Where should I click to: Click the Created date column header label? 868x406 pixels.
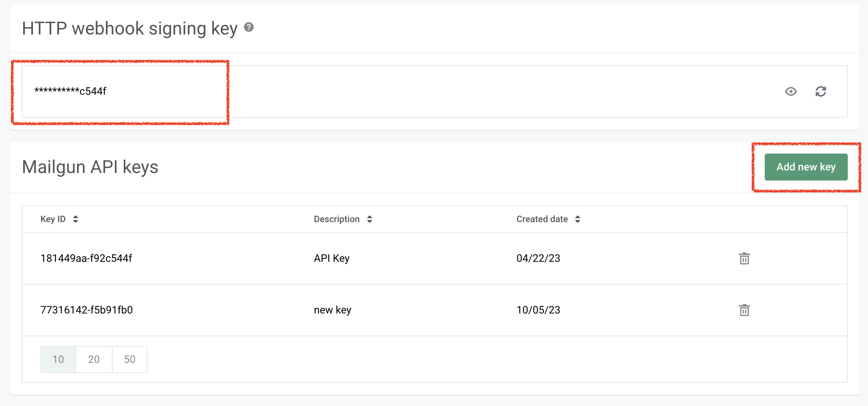542,219
